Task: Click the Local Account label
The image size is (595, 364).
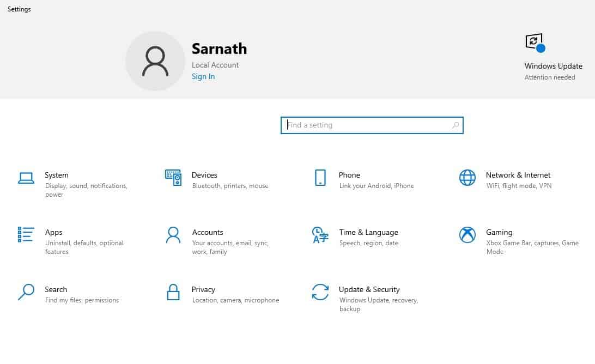Action: point(215,64)
